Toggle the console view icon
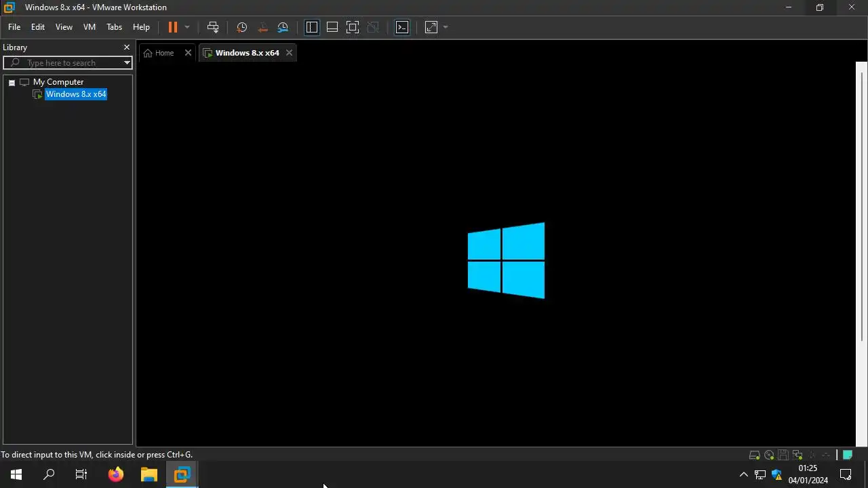 [402, 27]
